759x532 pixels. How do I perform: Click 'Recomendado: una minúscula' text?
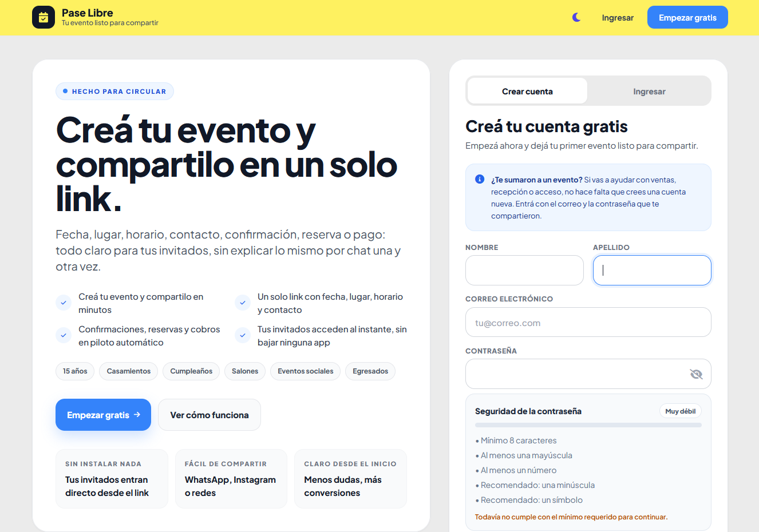coord(537,485)
